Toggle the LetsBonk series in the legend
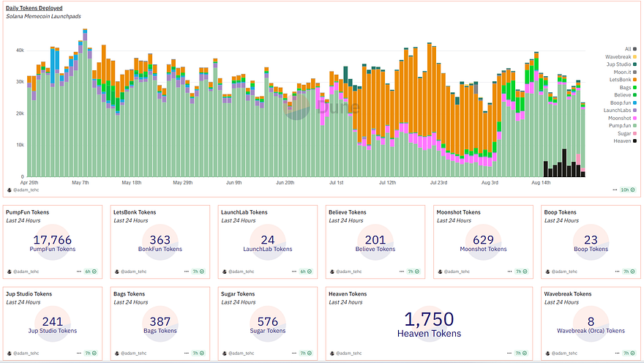 [623, 80]
